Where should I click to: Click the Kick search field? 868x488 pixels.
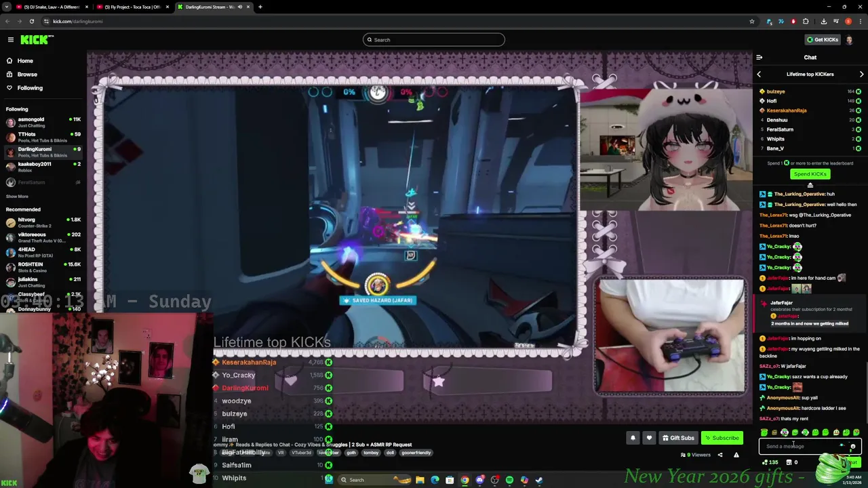coord(434,40)
